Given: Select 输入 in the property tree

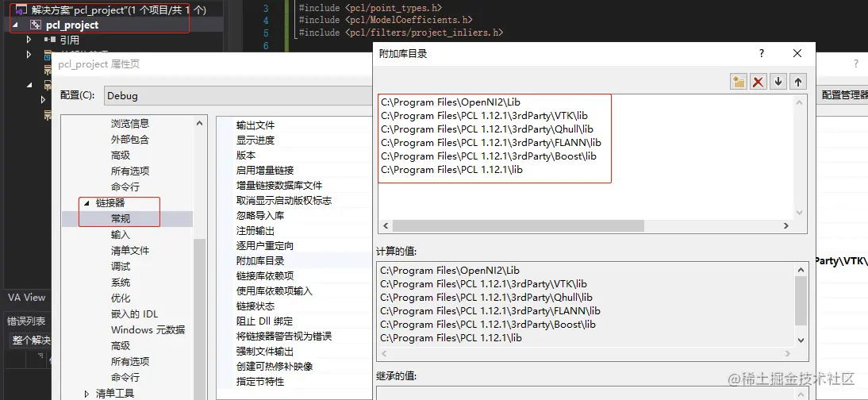Looking at the screenshot, I should [121, 235].
